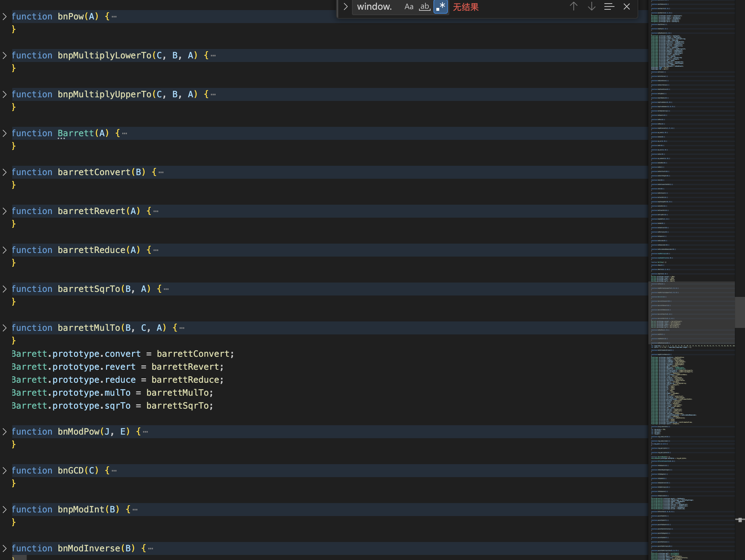Click the vertical scrollbar thumb
This screenshot has height=560, width=745.
740,312
